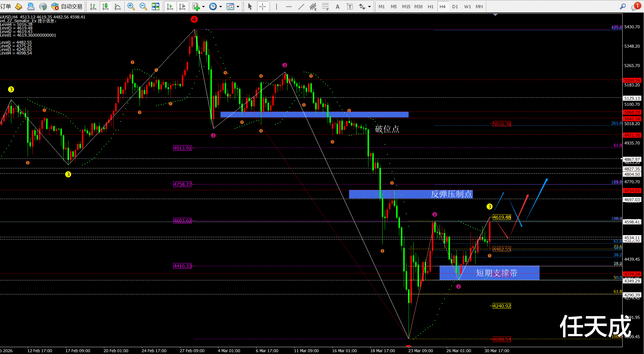Draw a trendline tool

(x=301, y=6)
